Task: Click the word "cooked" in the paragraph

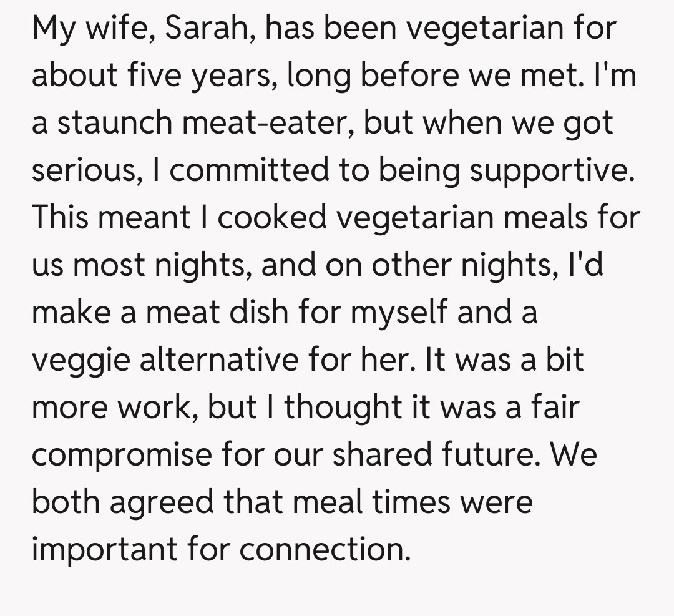Action: (x=272, y=218)
